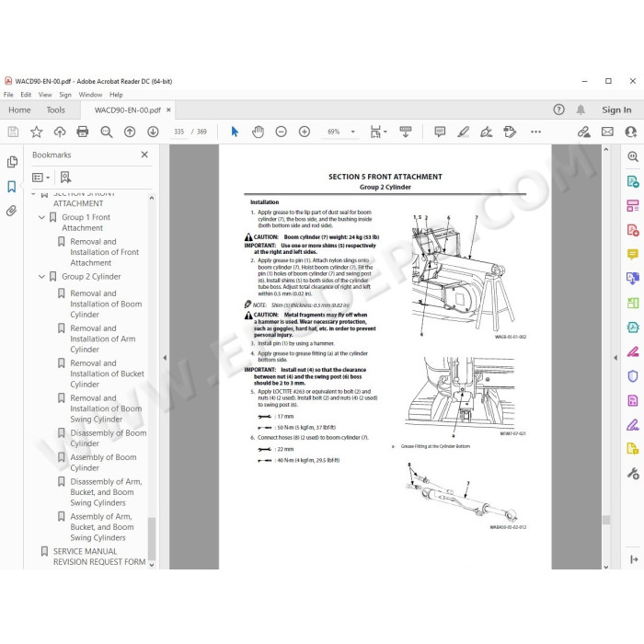Go to previous page arrow

[x=130, y=132]
